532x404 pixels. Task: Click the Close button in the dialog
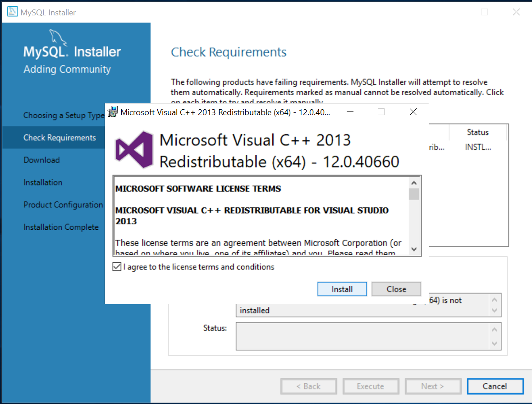tap(396, 289)
